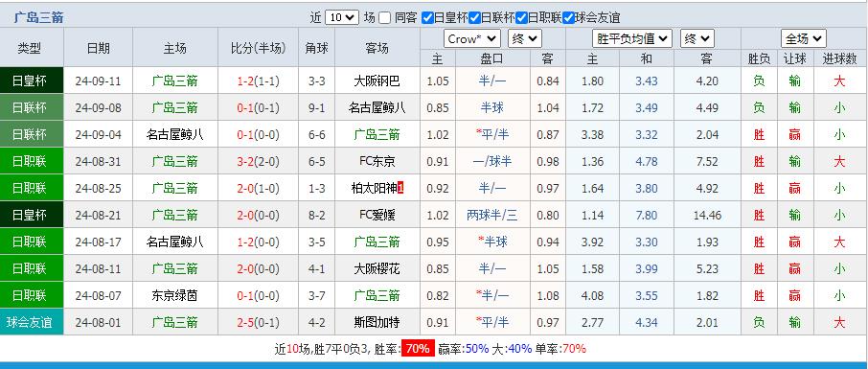Click the 角球 column header

[x=317, y=48]
